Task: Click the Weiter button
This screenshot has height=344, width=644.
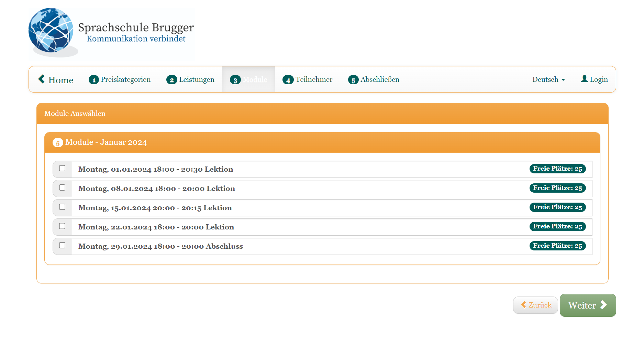Action: click(x=588, y=305)
